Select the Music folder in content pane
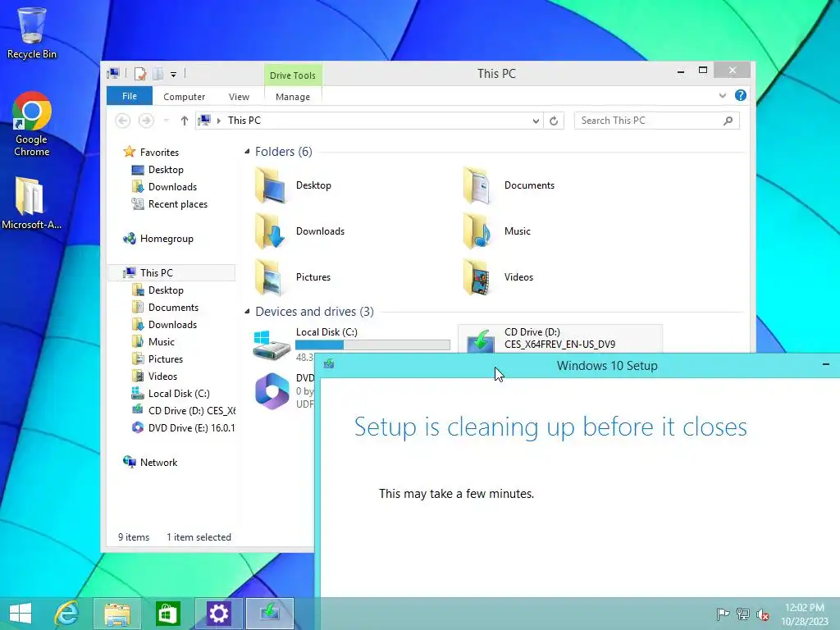This screenshot has width=840, height=630. click(x=497, y=231)
